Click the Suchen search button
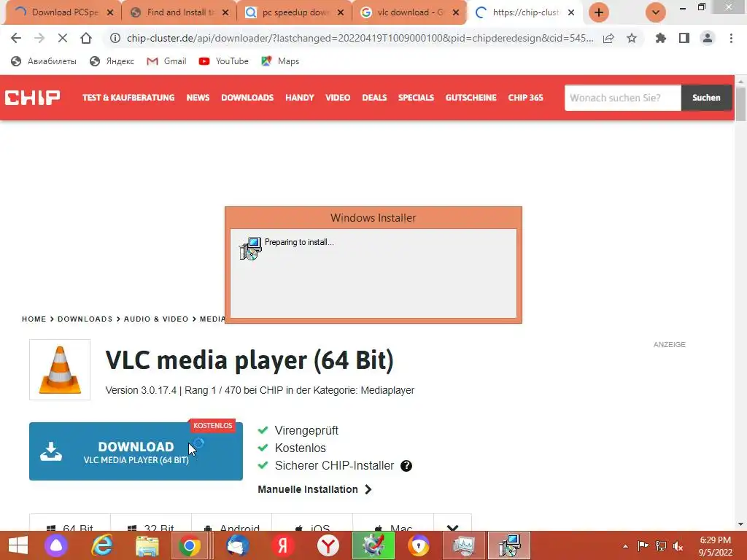Screen dimensions: 747x560 click(x=706, y=98)
